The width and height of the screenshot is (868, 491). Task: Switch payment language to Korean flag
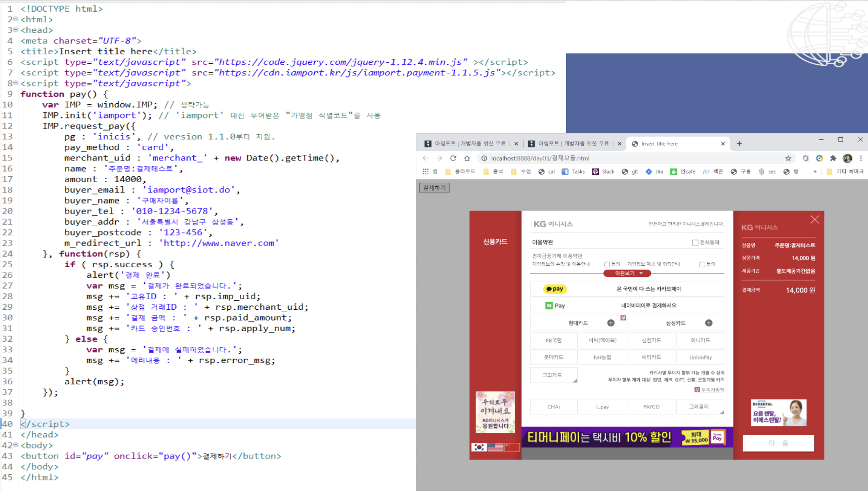point(479,447)
